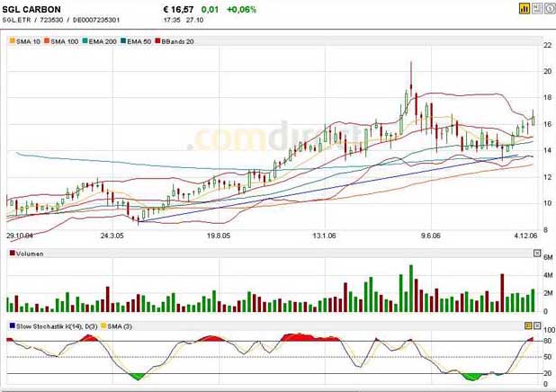This screenshot has width=556, height=392.
Task: Toggle the SMA 100 legend entry
Action: [61, 41]
